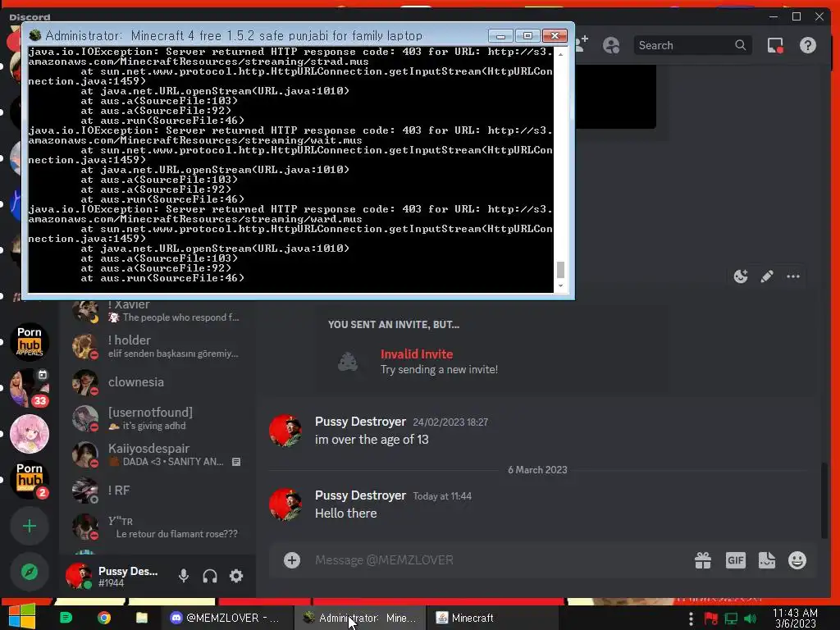Click the message text 'Hello there'
This screenshot has width=840, height=630.
pos(345,514)
